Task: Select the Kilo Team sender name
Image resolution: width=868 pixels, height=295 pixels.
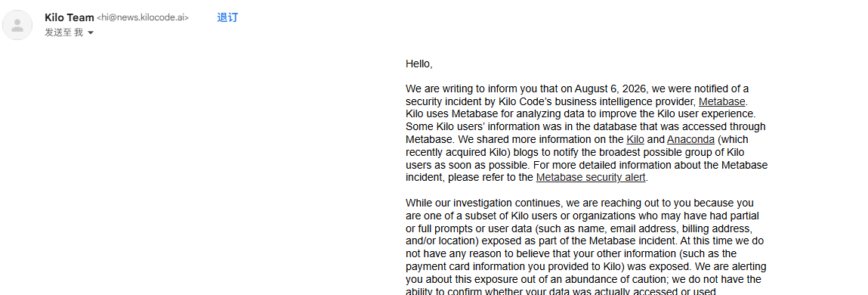Action: coord(70,17)
